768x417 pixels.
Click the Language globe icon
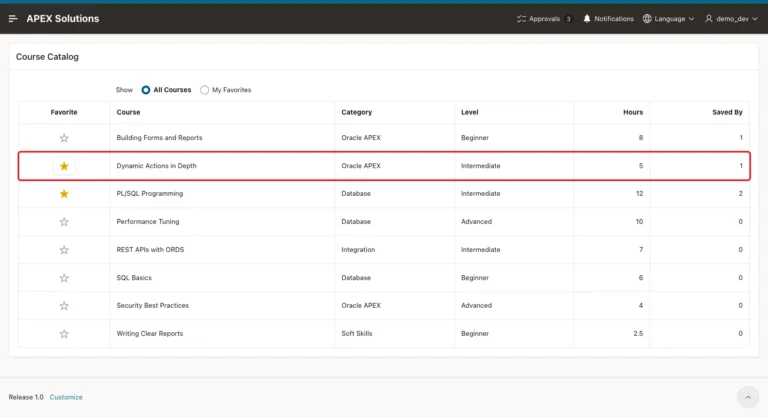pyautogui.click(x=647, y=19)
